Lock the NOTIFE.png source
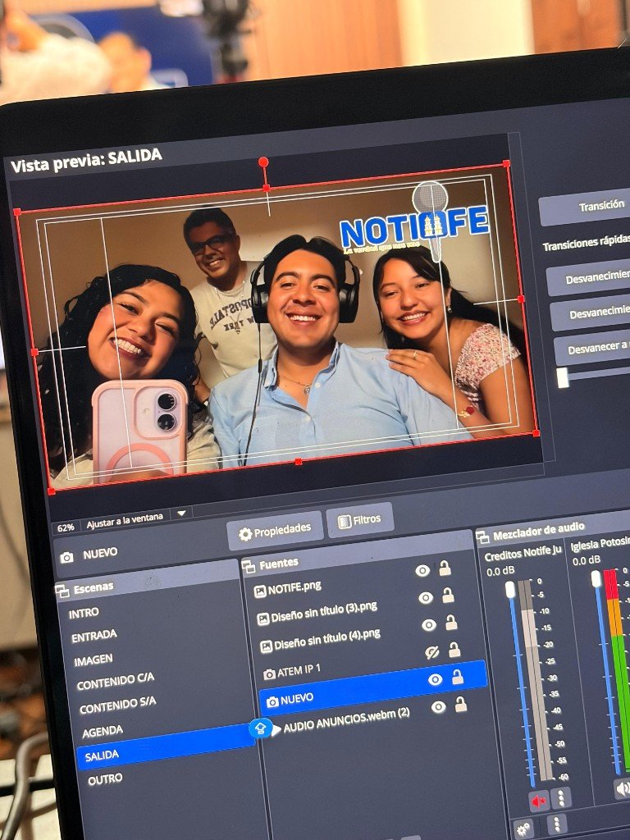The width and height of the screenshot is (630, 840). pos(445,568)
